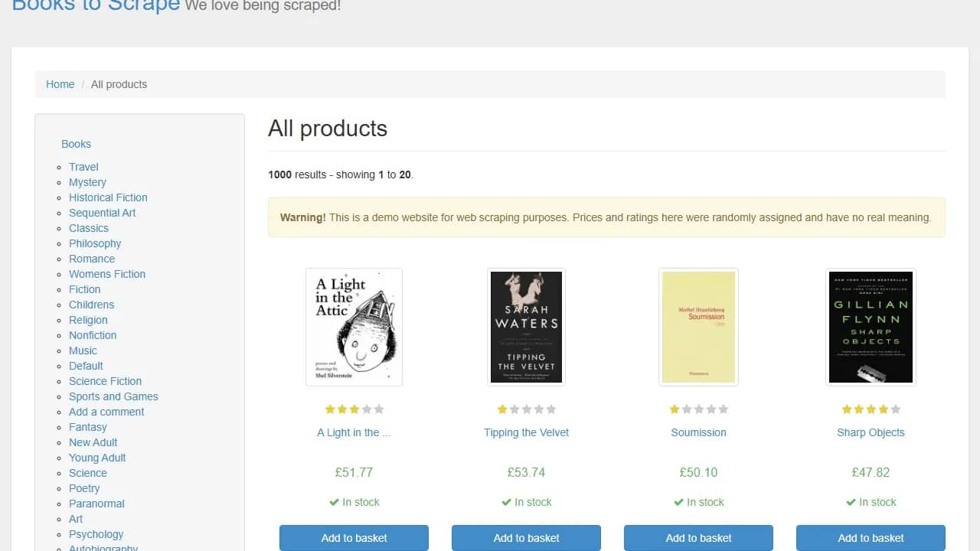
Task: Open the Psychology category
Action: click(x=96, y=534)
